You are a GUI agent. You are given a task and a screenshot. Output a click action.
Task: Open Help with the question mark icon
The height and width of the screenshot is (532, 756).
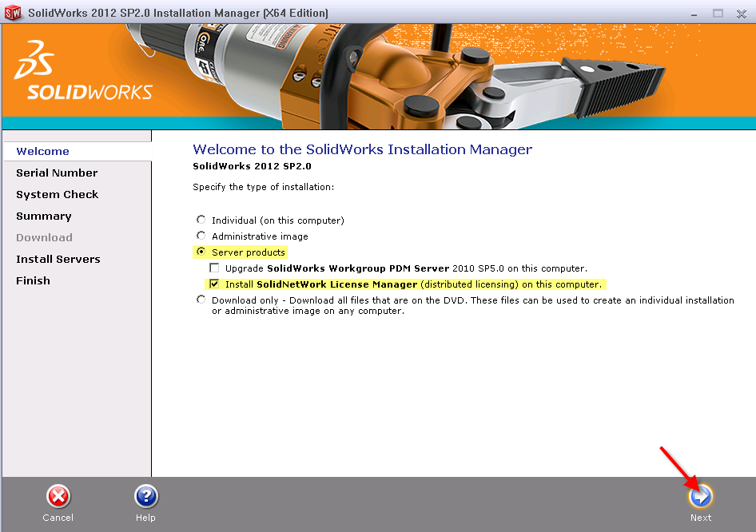[145, 496]
